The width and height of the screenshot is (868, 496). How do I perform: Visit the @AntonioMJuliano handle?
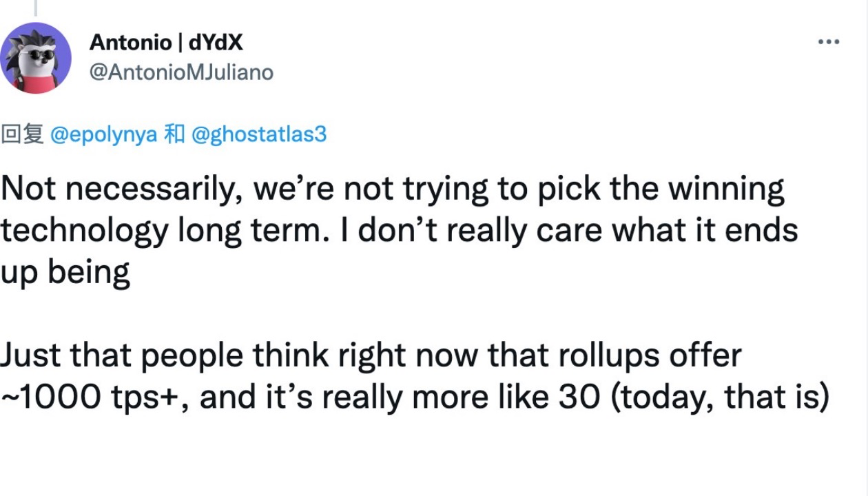[x=181, y=72]
